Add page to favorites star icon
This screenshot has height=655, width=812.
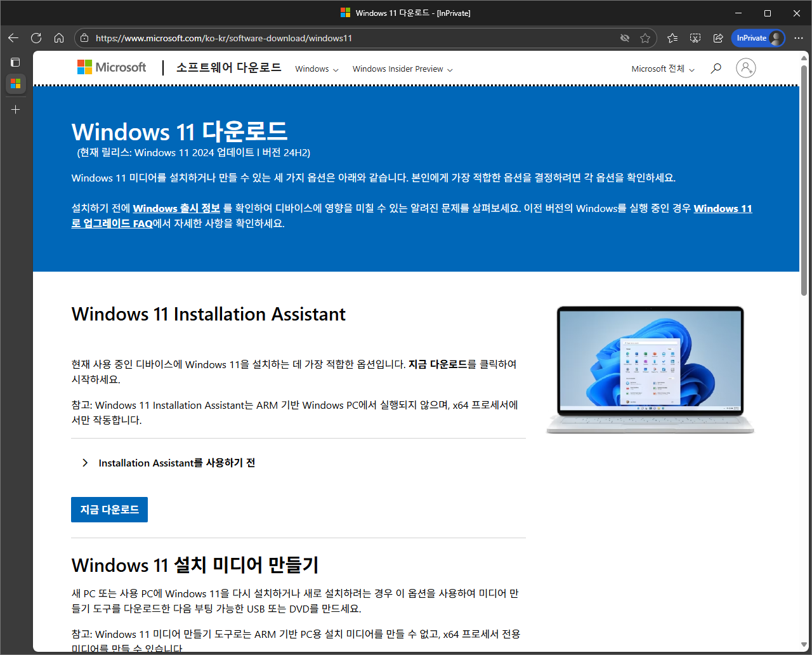point(645,38)
